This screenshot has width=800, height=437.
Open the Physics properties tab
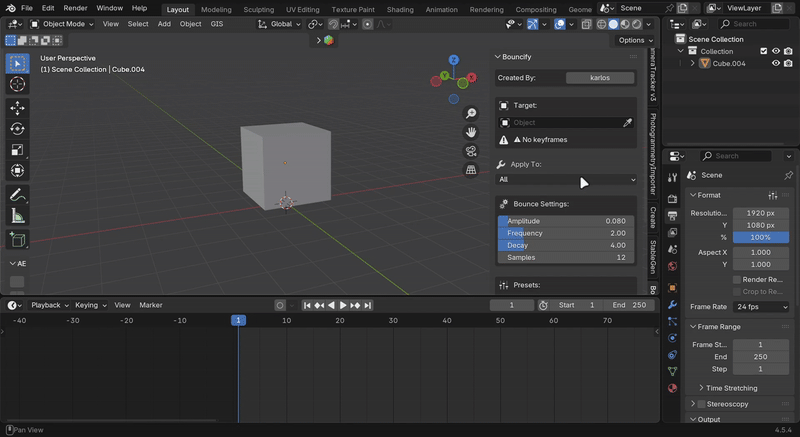click(x=672, y=338)
